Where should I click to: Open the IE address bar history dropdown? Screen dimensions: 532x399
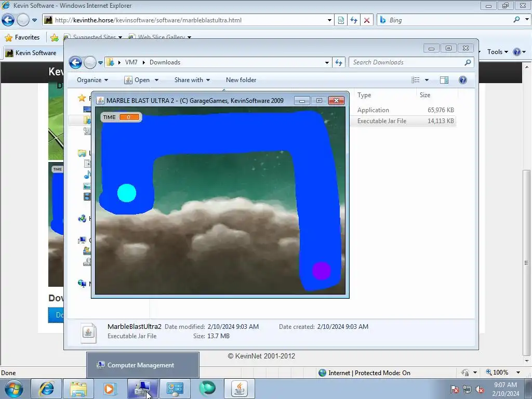click(329, 20)
